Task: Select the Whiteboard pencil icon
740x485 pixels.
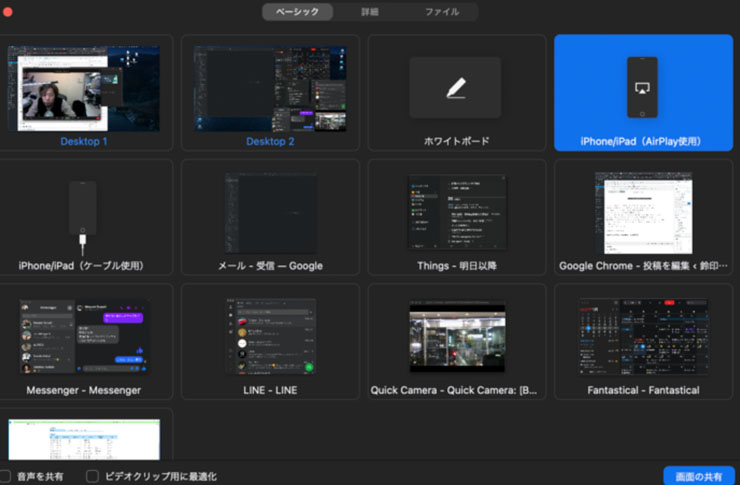Action: [x=455, y=88]
